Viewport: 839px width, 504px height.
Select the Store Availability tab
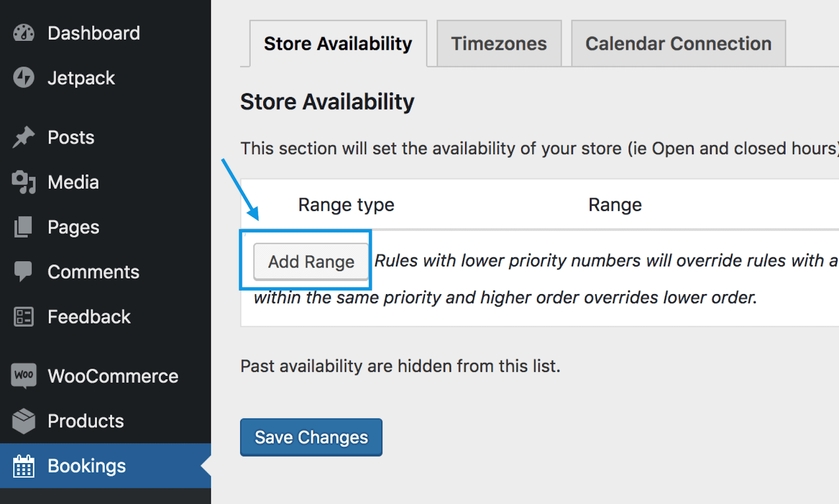[338, 44]
